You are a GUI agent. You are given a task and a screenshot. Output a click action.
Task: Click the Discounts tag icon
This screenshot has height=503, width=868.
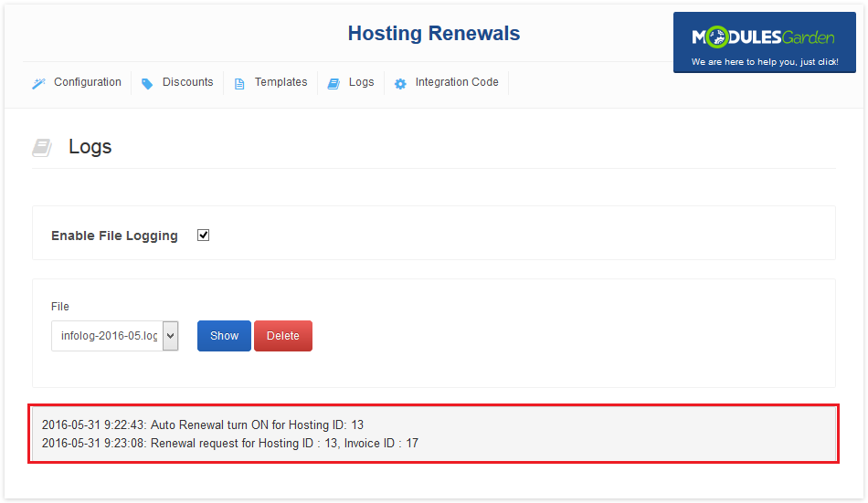tap(147, 84)
